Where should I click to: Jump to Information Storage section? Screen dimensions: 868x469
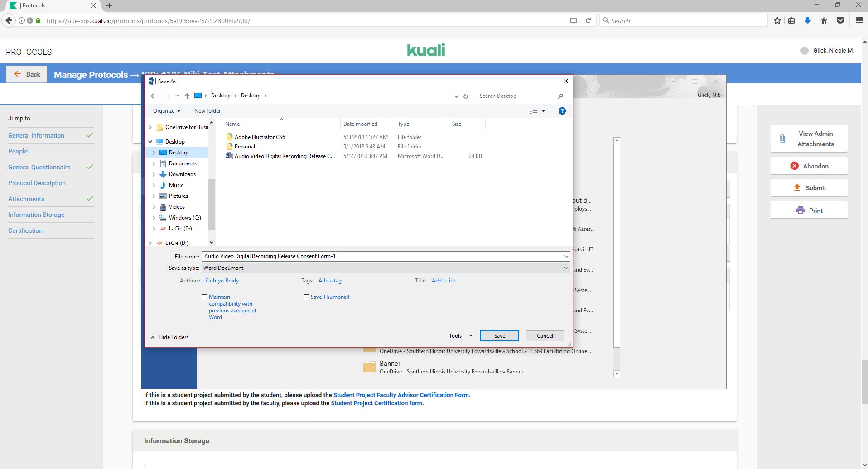click(x=36, y=215)
